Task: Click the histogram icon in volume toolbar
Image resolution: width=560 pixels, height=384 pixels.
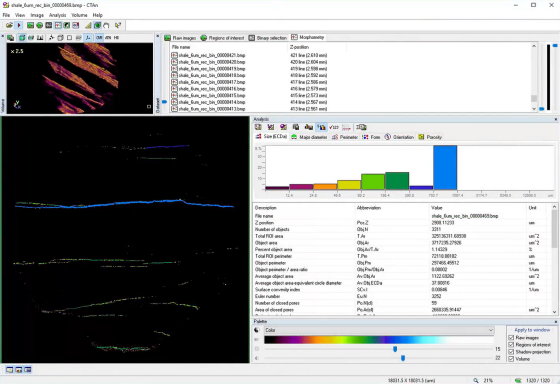Action: [40, 38]
